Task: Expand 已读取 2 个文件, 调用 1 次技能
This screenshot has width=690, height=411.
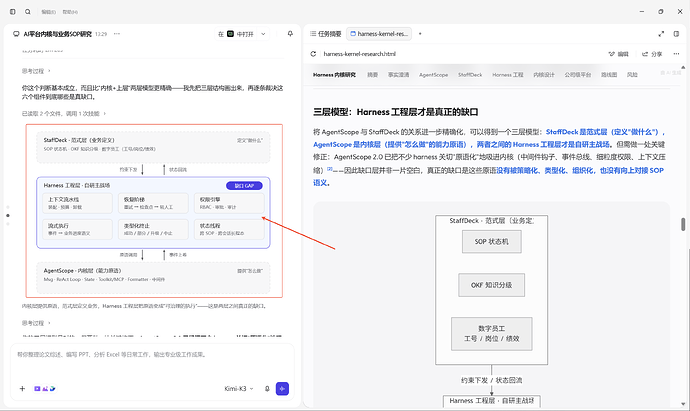Action: click(64, 114)
